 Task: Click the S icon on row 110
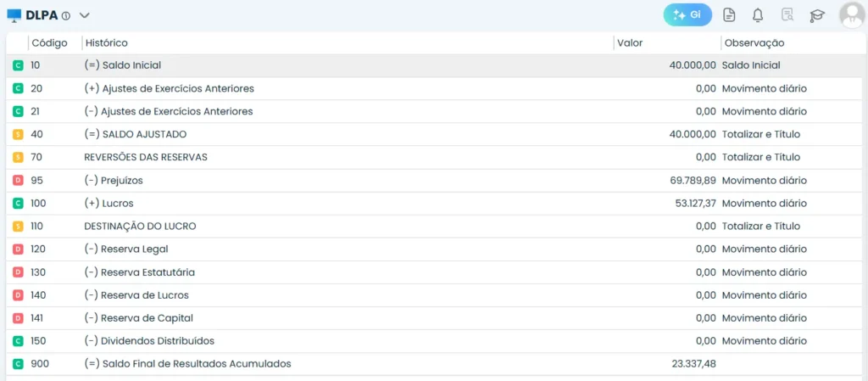pos(19,227)
